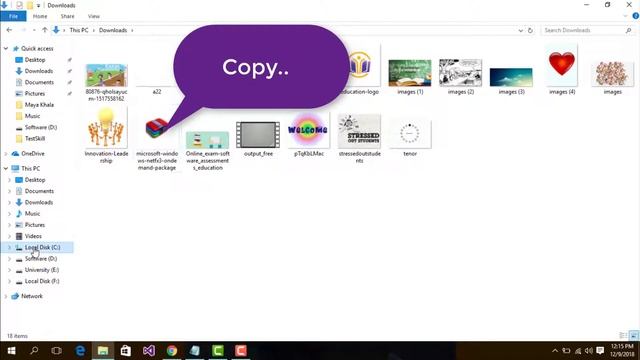
Task: Open the File ribbon tab
Action: pyautogui.click(x=13, y=16)
